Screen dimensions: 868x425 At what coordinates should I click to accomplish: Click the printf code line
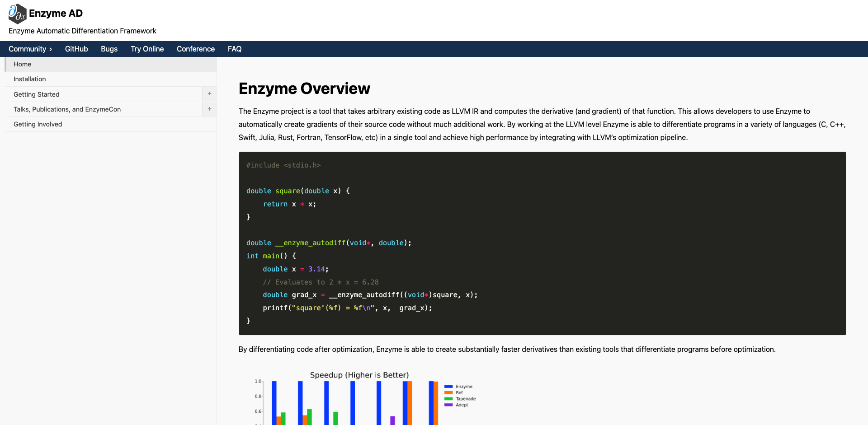click(x=347, y=308)
